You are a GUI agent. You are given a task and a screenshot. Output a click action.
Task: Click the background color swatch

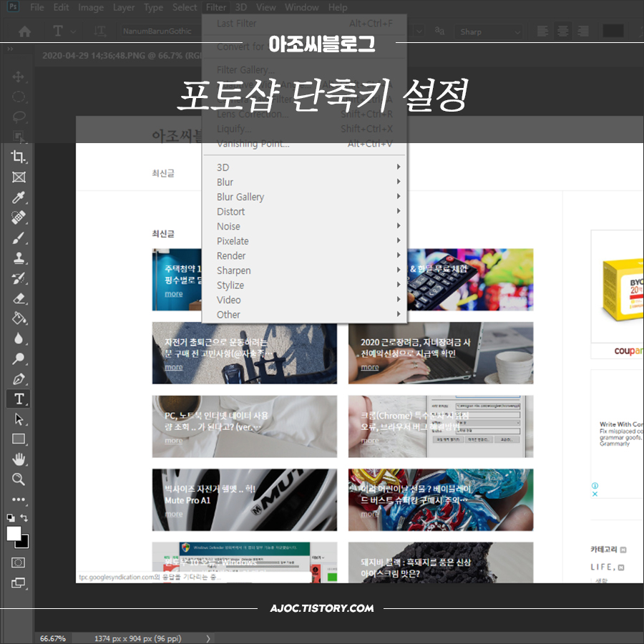tap(24, 544)
